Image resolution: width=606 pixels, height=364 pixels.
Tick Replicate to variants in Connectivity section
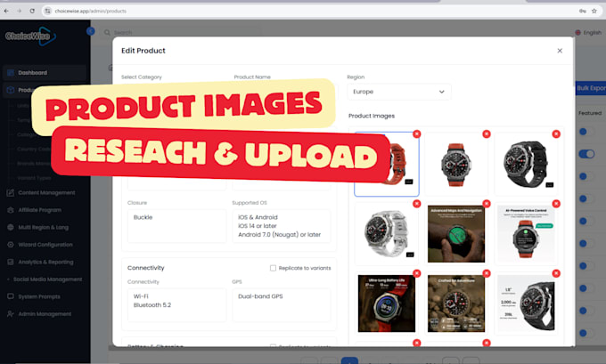pos(273,268)
